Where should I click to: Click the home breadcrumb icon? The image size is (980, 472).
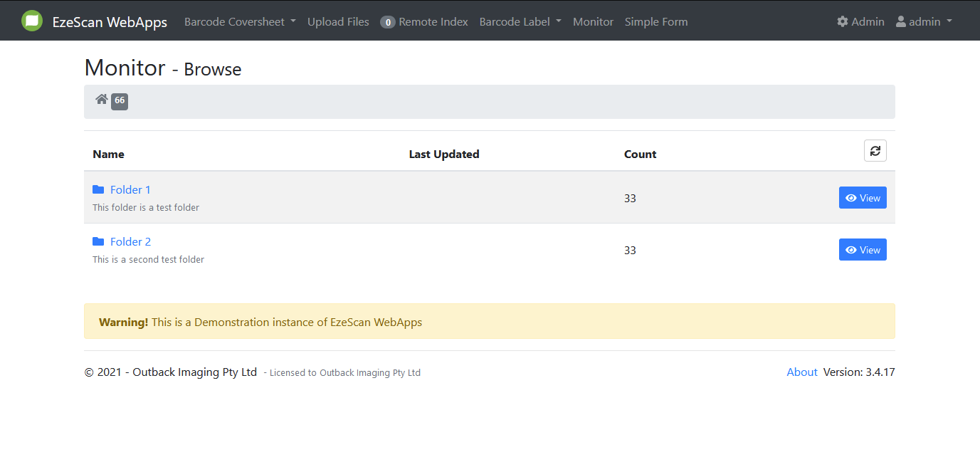(x=102, y=100)
